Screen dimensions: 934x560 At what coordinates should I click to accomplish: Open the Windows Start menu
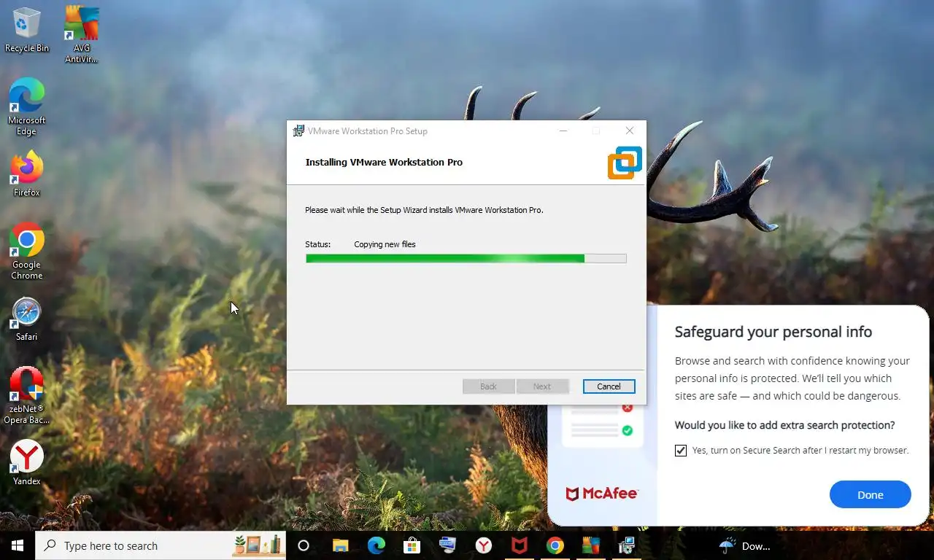coord(18,545)
